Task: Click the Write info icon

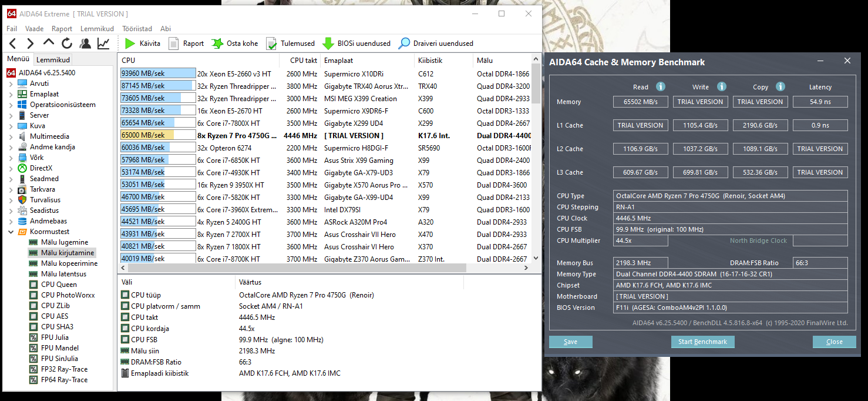Action: [722, 86]
